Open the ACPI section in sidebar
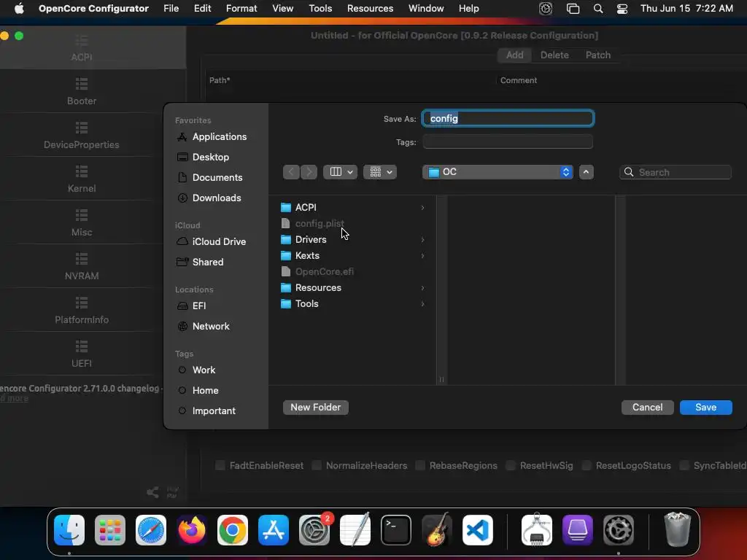This screenshot has height=560, width=747. [82, 47]
